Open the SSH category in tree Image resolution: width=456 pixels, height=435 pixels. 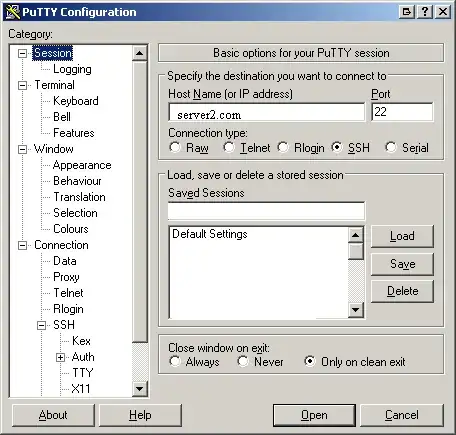coord(64,325)
